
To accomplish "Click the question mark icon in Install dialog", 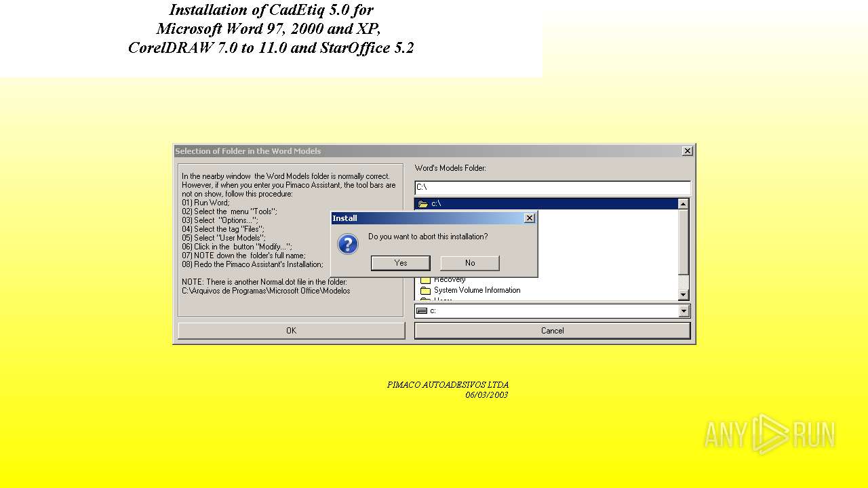I will (348, 244).
